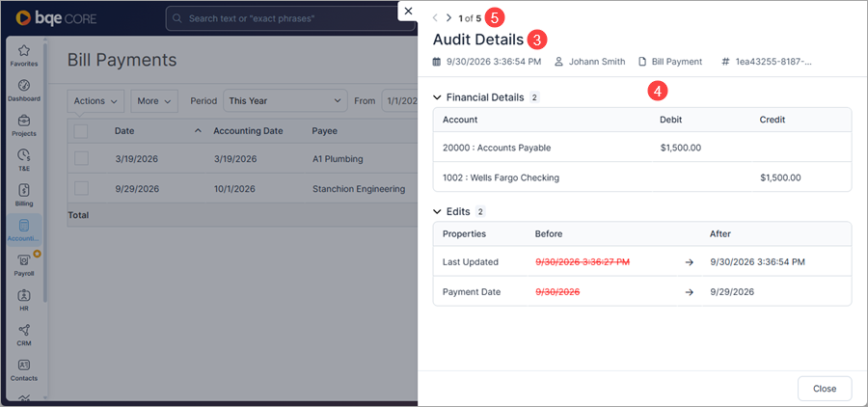Image resolution: width=868 pixels, height=407 pixels.
Task: Open the Dashboard sidebar icon
Action: (24, 91)
